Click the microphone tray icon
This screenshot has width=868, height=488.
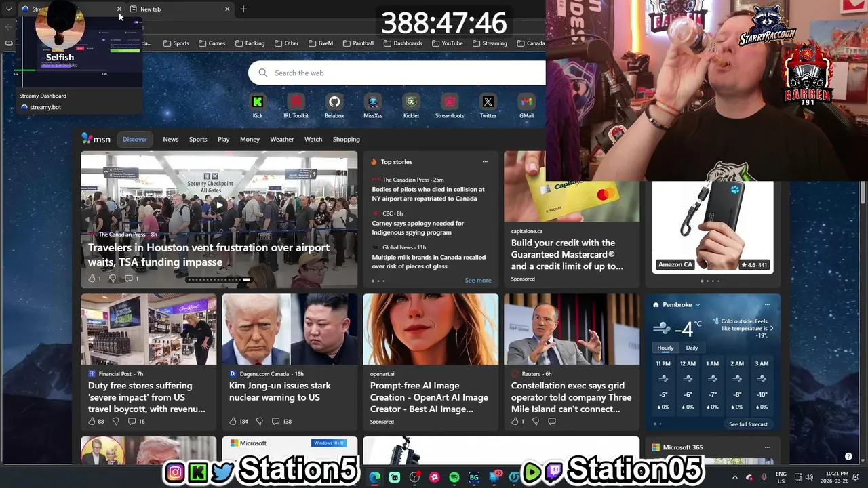click(x=764, y=477)
